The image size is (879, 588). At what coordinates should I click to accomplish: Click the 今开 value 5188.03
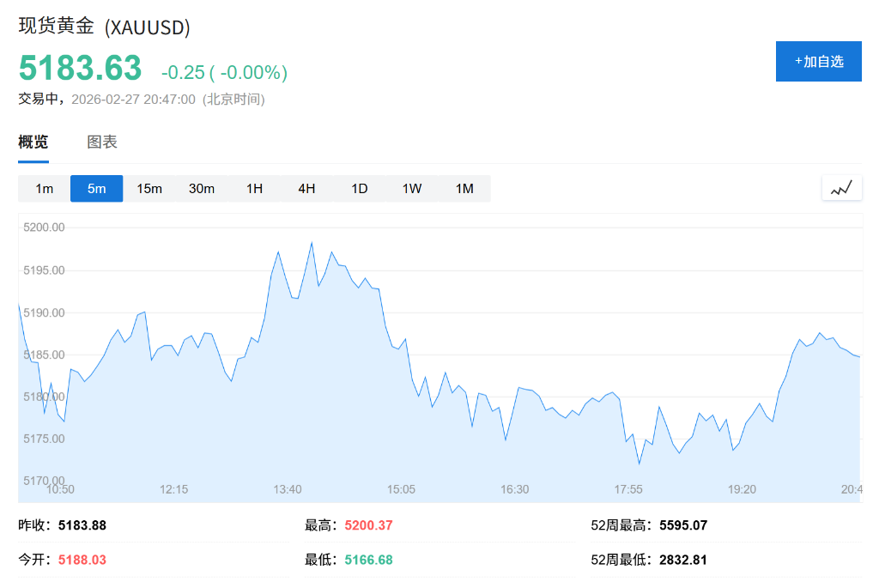[82, 560]
